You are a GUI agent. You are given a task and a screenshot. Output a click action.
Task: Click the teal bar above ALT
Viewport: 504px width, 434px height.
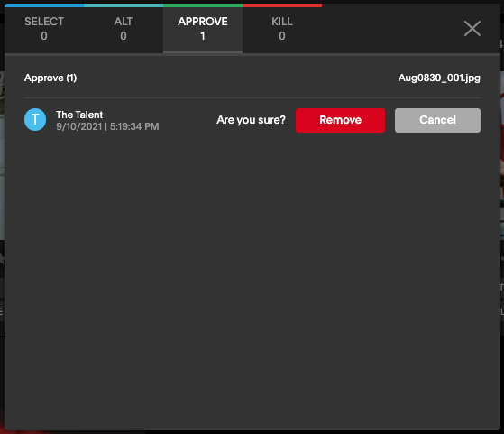tap(124, 5)
